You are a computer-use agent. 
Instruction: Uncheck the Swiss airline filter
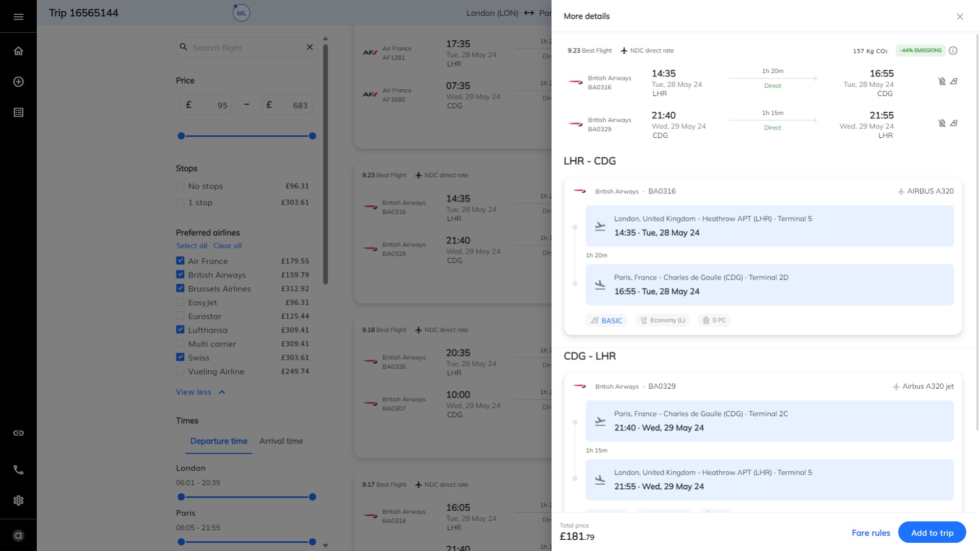coord(180,357)
